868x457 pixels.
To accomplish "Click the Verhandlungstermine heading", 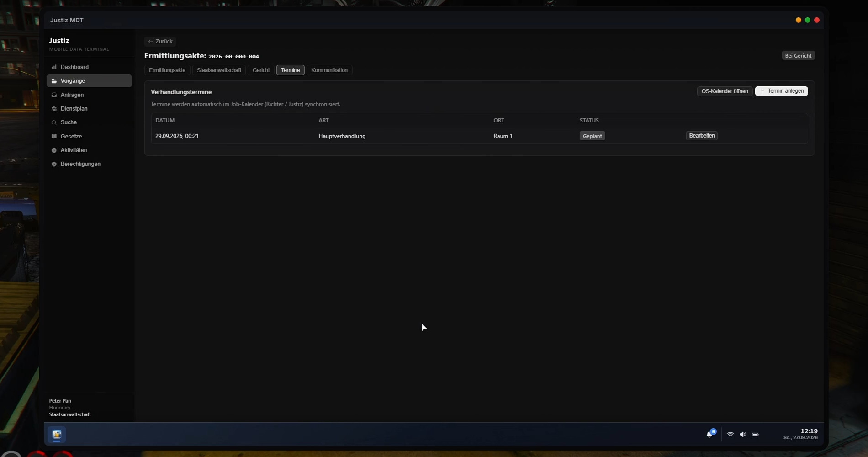I will pos(181,92).
